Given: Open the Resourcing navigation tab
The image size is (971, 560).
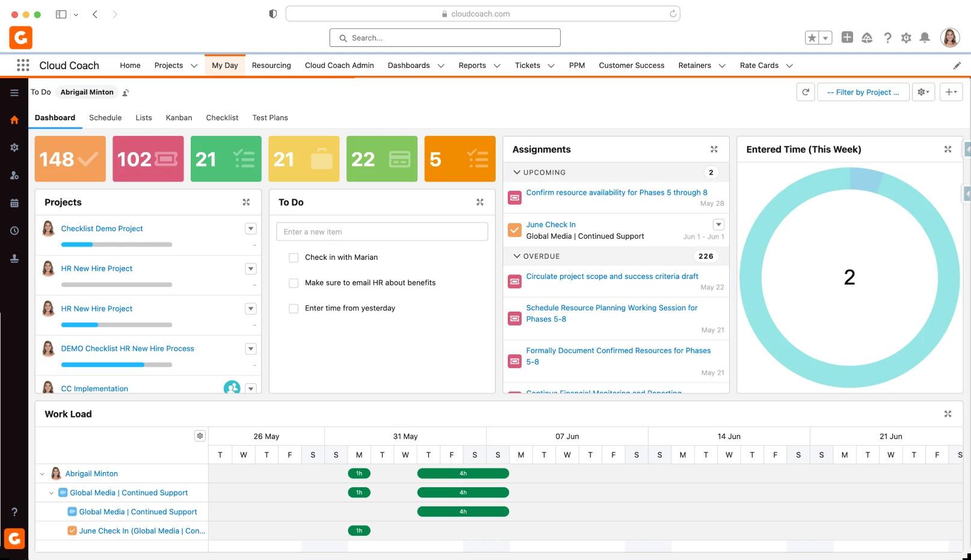Looking at the screenshot, I should click(x=271, y=66).
